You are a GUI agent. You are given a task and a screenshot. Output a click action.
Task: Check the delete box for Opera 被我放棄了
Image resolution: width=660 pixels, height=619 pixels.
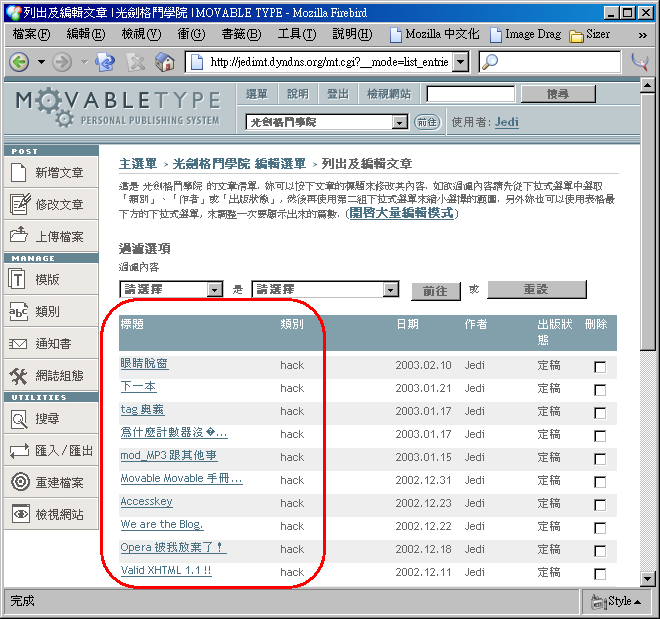coord(600,551)
